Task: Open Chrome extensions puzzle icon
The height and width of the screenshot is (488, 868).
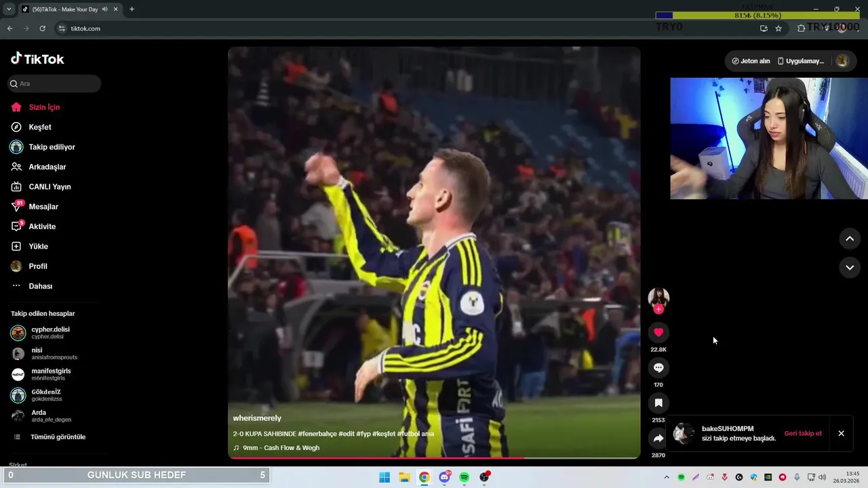Action: (801, 28)
